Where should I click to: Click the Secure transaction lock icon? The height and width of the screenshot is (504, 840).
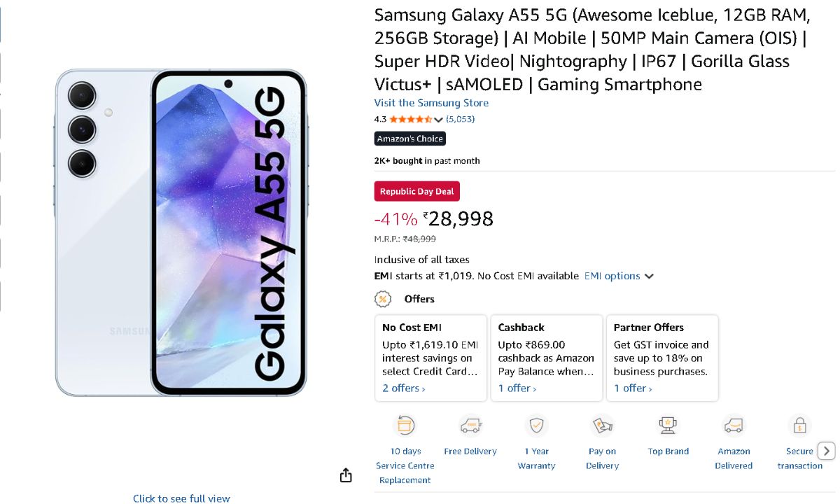coord(799,425)
